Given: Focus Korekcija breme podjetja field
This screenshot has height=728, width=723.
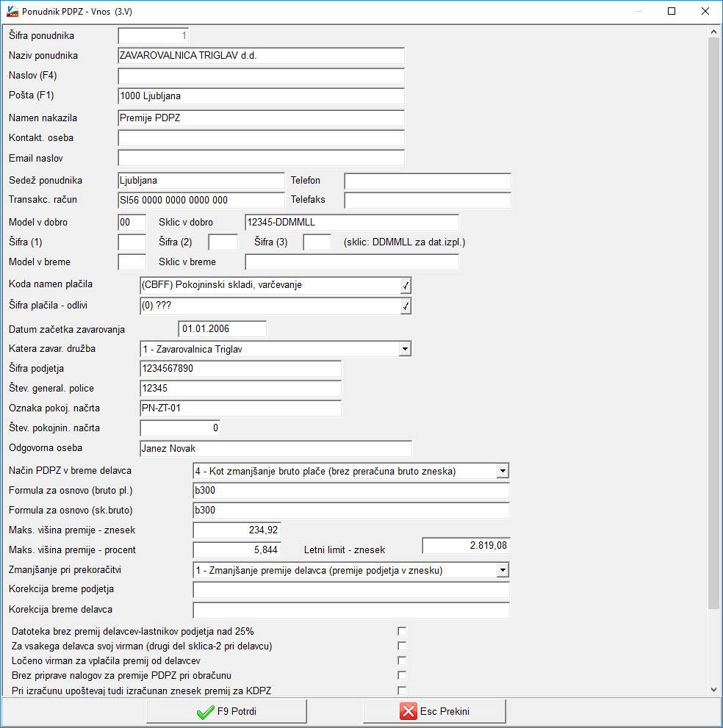Looking at the screenshot, I should [351, 590].
